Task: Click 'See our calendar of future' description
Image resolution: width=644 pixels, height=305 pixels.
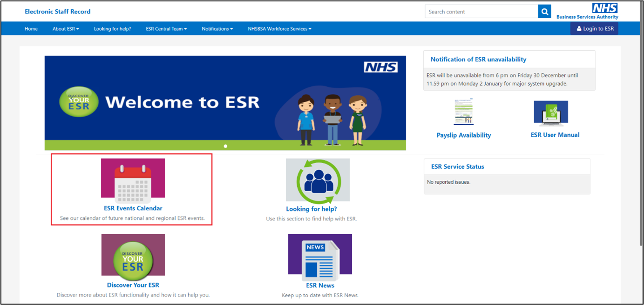Action: coord(132,218)
